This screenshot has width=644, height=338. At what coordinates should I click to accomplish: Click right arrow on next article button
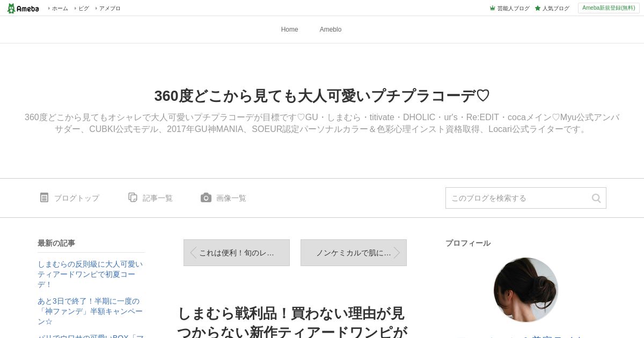pos(397,253)
